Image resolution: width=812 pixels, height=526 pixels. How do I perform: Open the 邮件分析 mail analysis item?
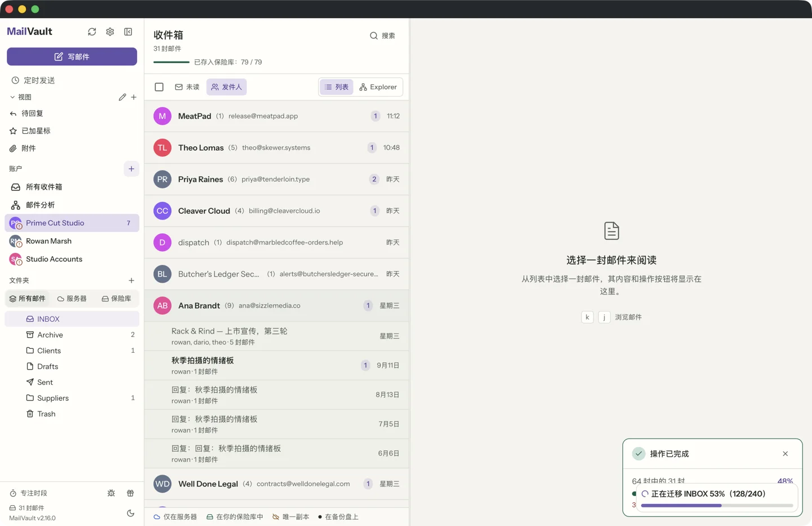[72, 205]
